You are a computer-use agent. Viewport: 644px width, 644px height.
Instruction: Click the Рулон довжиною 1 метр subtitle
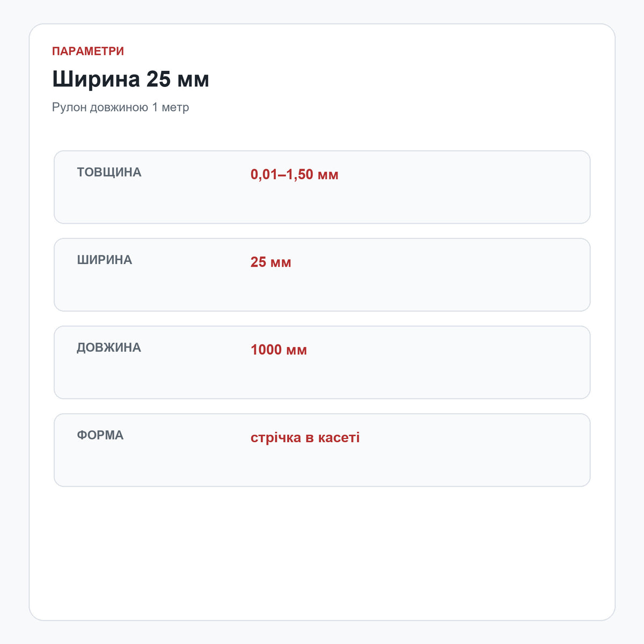pos(120,107)
